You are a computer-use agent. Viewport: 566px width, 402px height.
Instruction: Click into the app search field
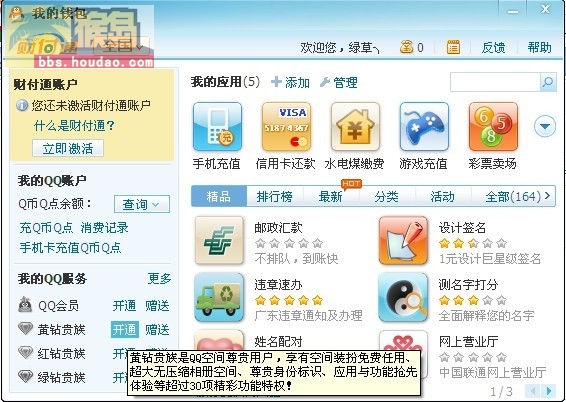point(495,82)
